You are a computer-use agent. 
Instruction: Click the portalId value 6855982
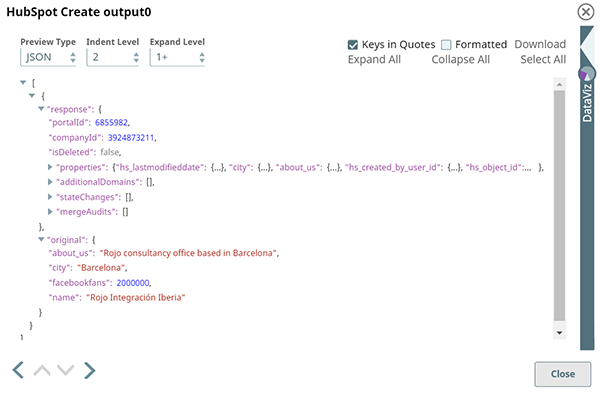[x=111, y=122]
